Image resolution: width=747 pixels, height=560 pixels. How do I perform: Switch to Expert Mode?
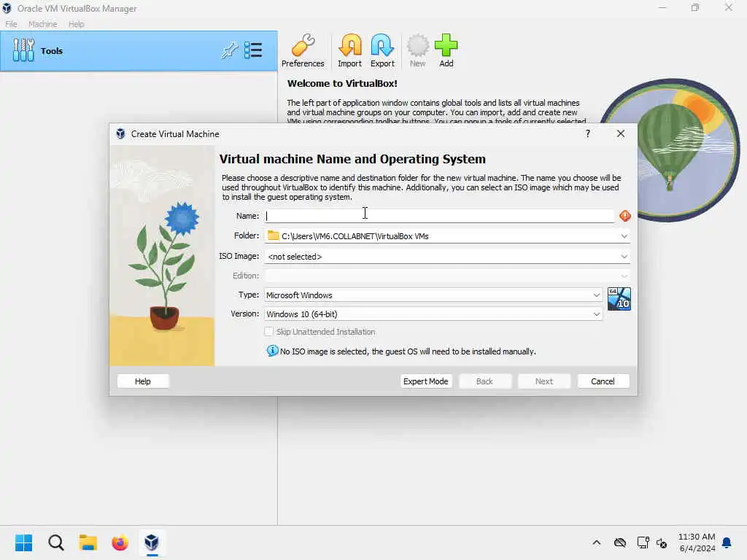(x=425, y=381)
